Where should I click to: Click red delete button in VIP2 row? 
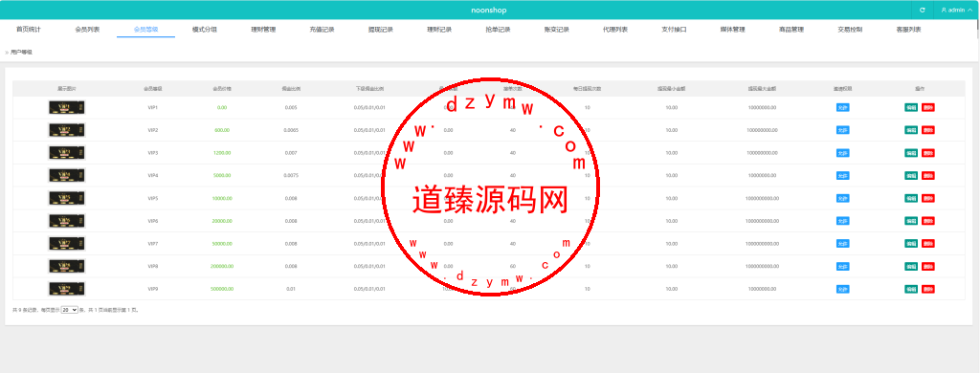coord(928,130)
